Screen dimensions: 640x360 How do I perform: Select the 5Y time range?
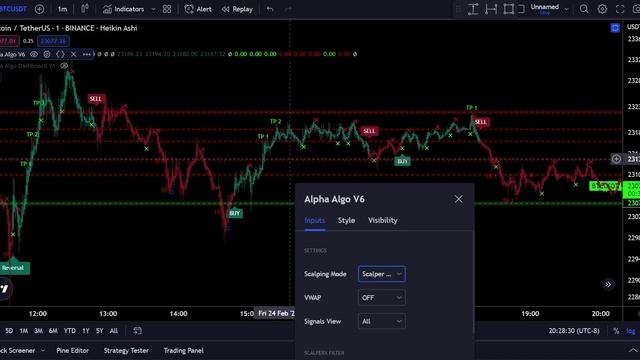tap(100, 331)
